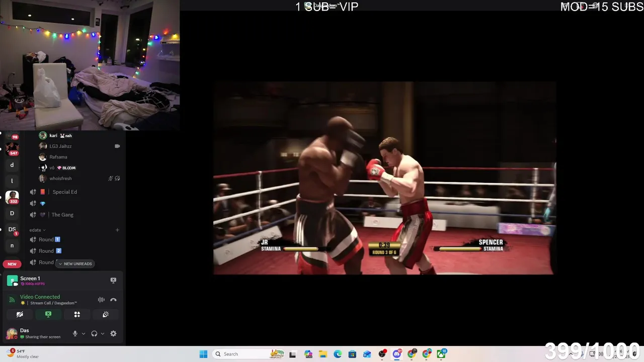Click the camera icon beside LG3 Jaihzz

[x=117, y=146]
